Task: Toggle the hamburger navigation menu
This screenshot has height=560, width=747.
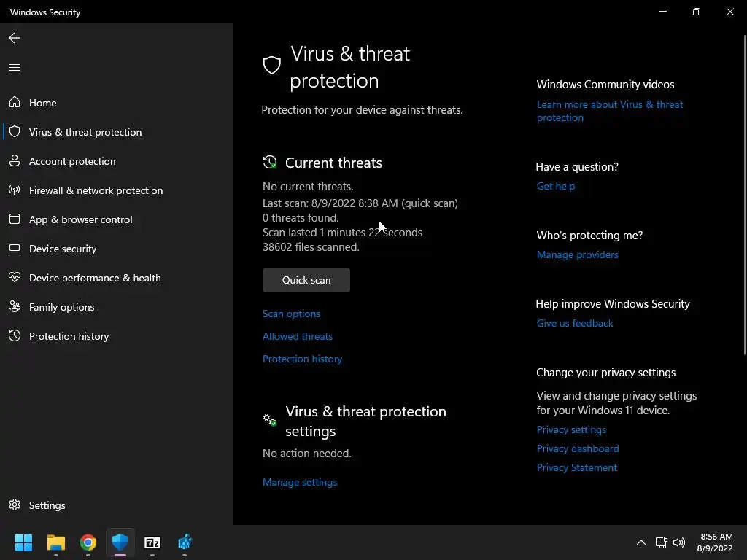Action: (15, 68)
